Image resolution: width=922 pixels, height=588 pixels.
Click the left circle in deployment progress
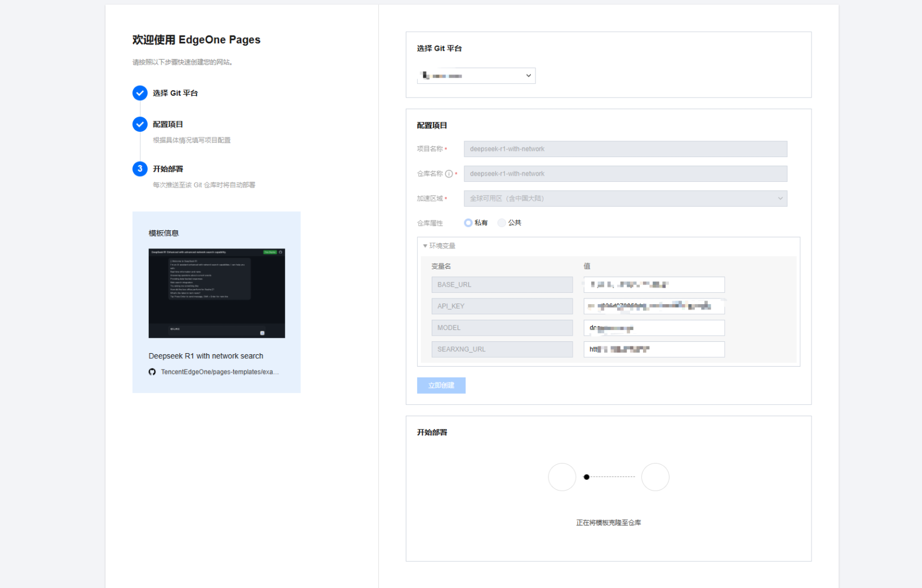click(x=562, y=477)
